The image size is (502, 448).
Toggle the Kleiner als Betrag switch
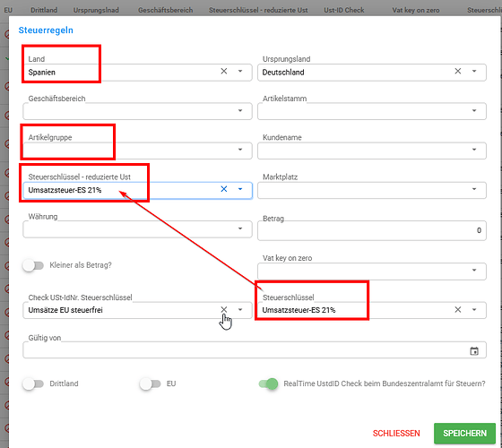(33, 265)
